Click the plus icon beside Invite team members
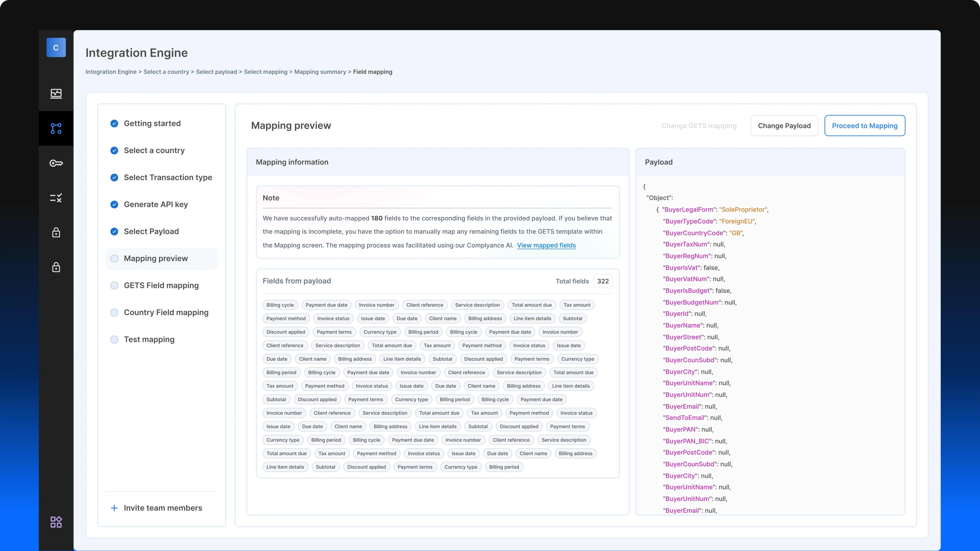The height and width of the screenshot is (551, 980). click(114, 508)
